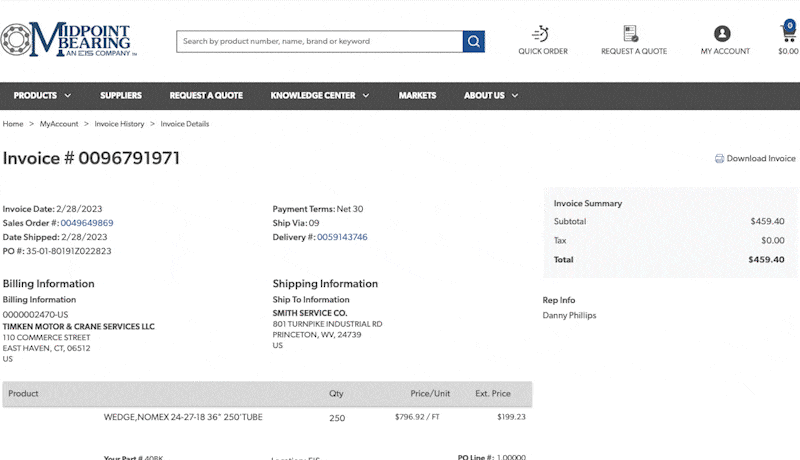
Task: Click the Download Invoice printer icon
Action: pyautogui.click(x=719, y=159)
